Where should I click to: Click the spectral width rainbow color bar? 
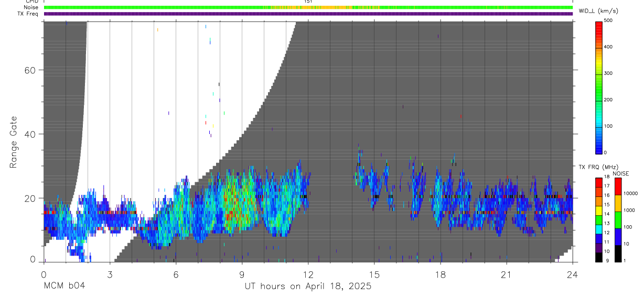599,87
